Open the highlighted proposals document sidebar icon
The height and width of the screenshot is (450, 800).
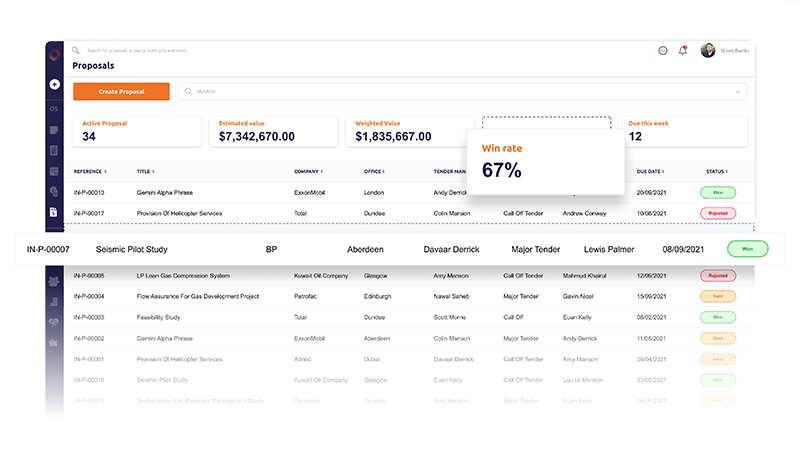54,212
